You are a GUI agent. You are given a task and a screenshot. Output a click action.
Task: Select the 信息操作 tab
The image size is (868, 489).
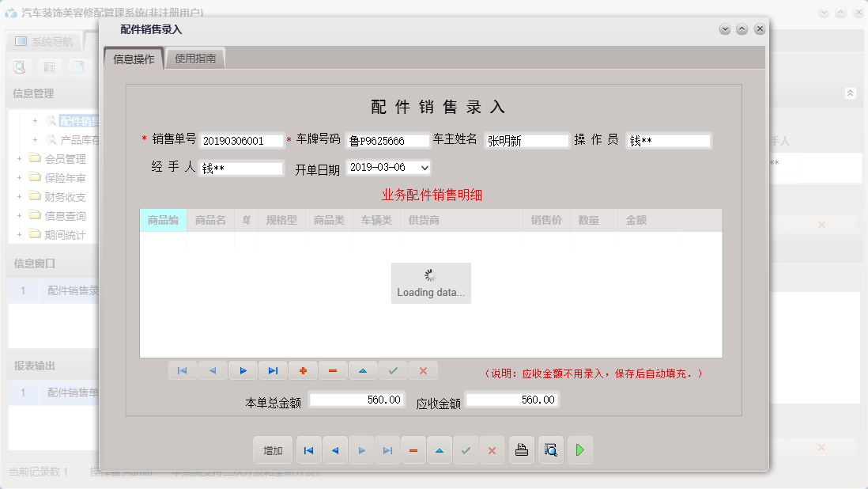[133, 58]
